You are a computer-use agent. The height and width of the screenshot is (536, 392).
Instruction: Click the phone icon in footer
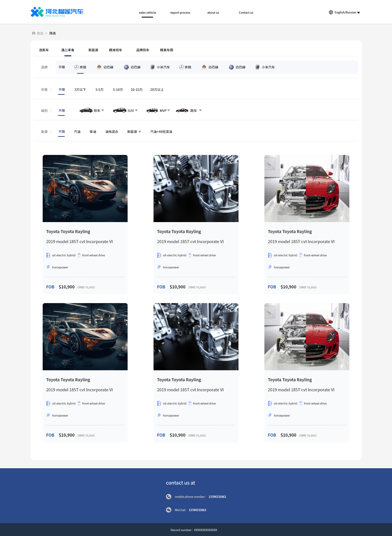168,497
